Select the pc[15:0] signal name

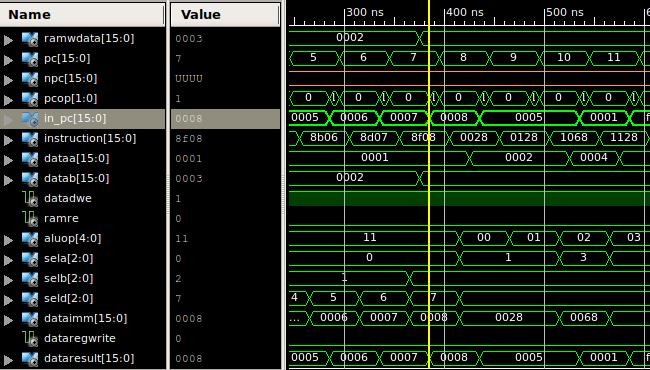[x=67, y=58]
